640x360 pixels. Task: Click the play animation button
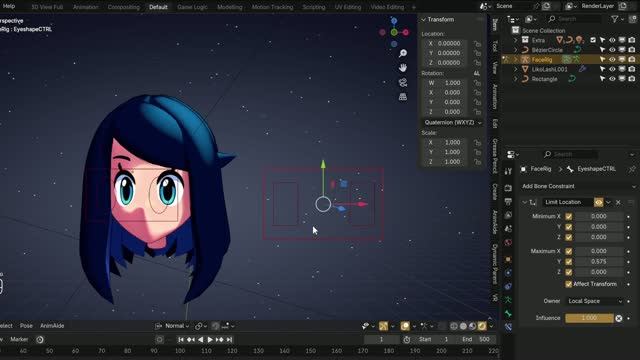210,340
